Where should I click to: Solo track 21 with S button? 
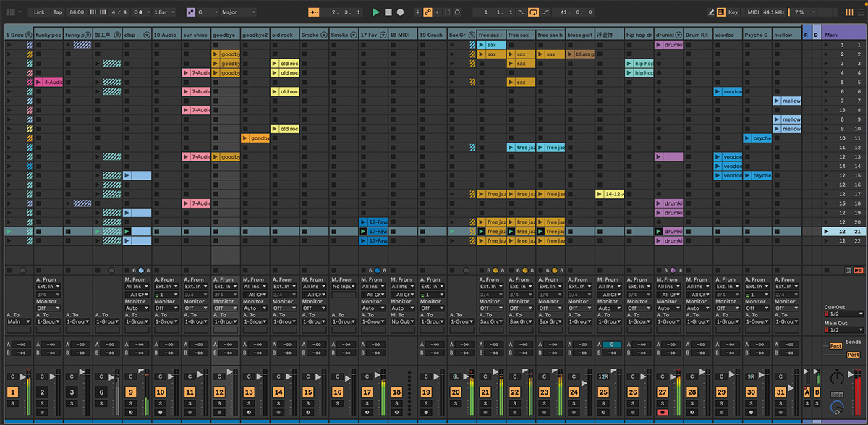[485, 403]
